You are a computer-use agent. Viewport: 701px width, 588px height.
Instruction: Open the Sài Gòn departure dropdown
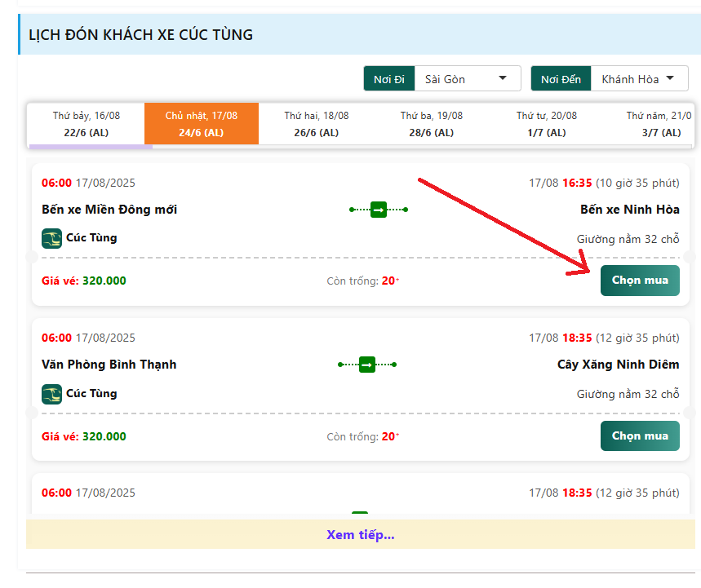pyautogui.click(x=468, y=79)
